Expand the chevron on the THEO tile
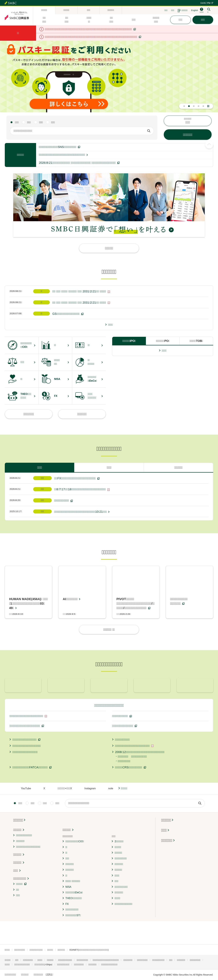The width and height of the screenshot is (218, 980). (x=35, y=396)
